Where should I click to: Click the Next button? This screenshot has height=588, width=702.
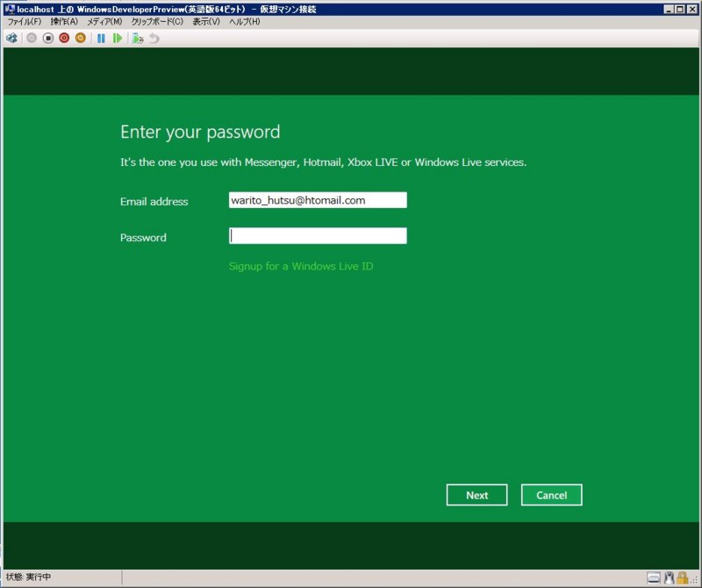(476, 495)
